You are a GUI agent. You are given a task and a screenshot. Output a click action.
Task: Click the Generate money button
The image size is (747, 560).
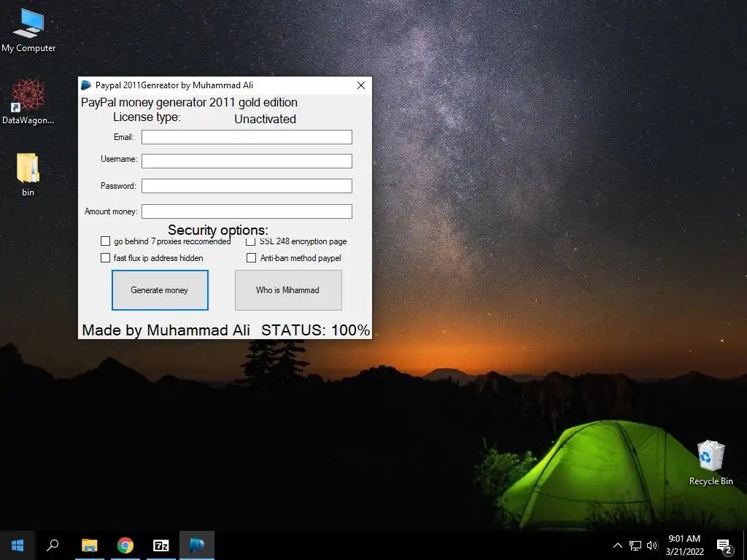click(160, 290)
